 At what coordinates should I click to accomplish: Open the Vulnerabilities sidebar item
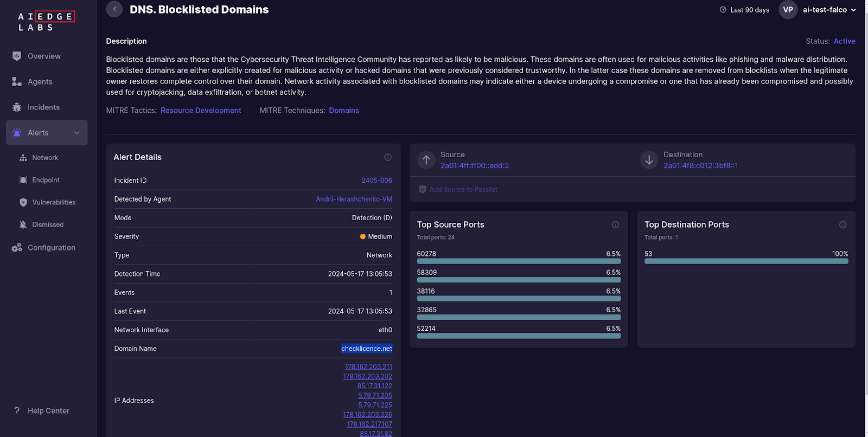click(x=54, y=202)
